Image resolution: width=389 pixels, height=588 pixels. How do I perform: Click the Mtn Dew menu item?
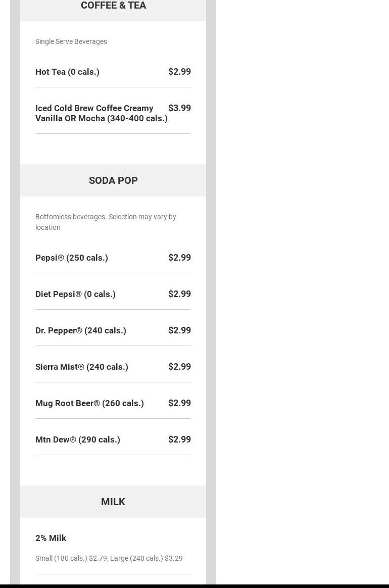(x=78, y=439)
